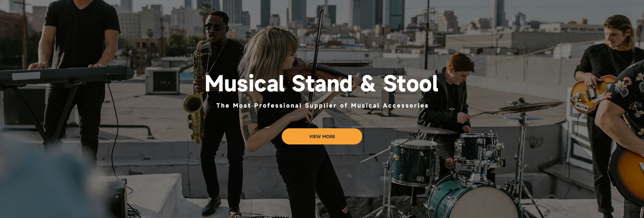Click the tattooed arm of the violinist
The height and width of the screenshot is (218, 644).
249,116
